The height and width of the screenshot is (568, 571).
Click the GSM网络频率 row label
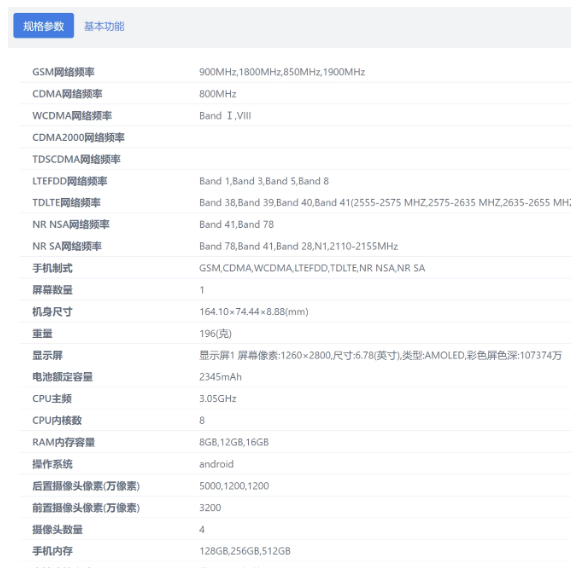click(x=63, y=72)
